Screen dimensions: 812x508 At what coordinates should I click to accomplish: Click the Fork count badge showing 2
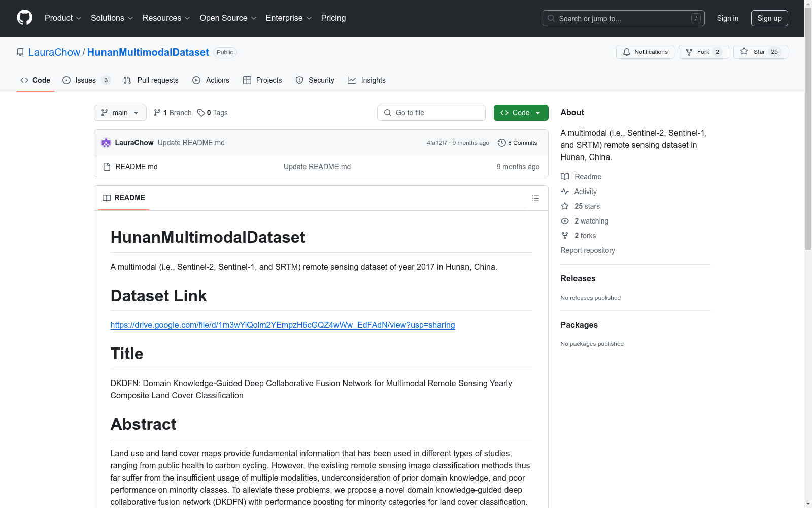pyautogui.click(x=717, y=52)
